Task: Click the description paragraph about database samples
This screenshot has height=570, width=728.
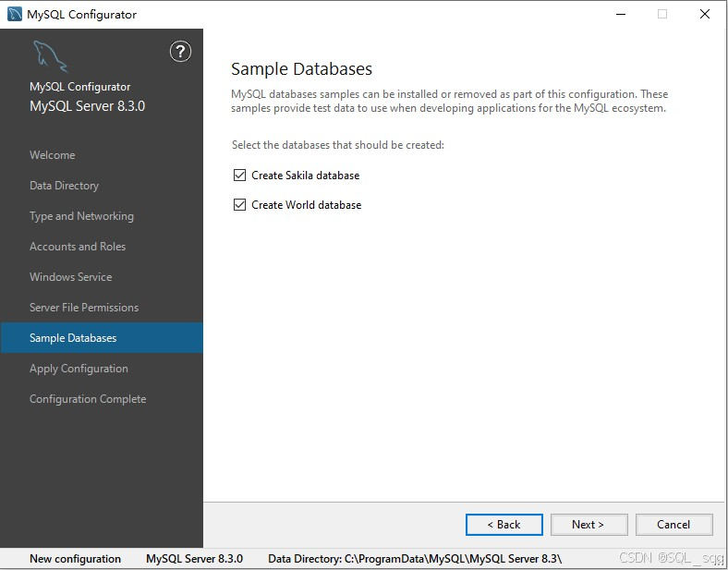Action: point(449,102)
